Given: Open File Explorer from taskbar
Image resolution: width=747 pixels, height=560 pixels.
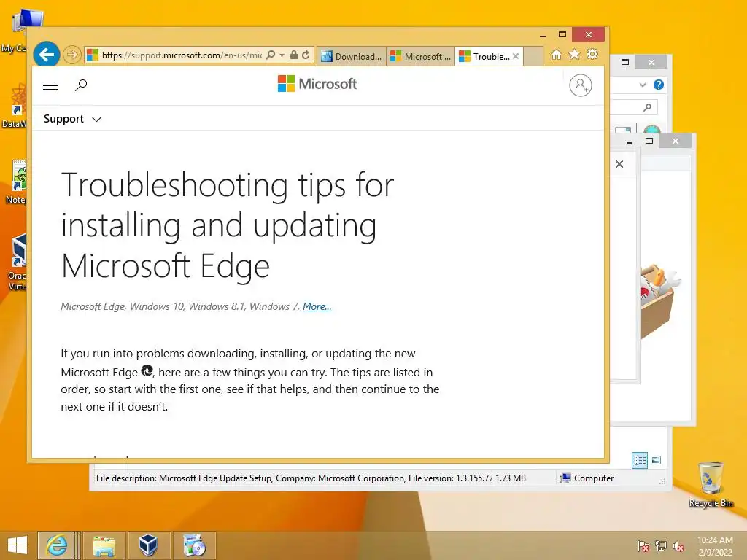Looking at the screenshot, I should [x=104, y=545].
